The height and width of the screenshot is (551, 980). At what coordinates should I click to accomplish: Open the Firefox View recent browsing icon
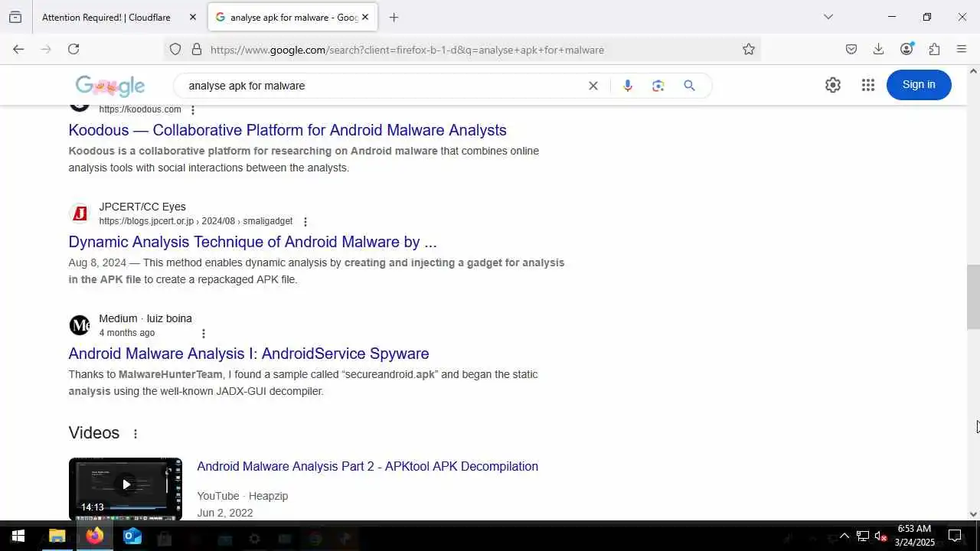tap(15, 17)
